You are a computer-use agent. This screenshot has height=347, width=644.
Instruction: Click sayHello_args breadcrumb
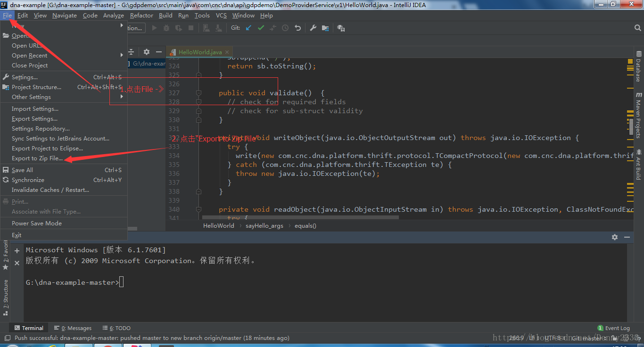point(264,226)
